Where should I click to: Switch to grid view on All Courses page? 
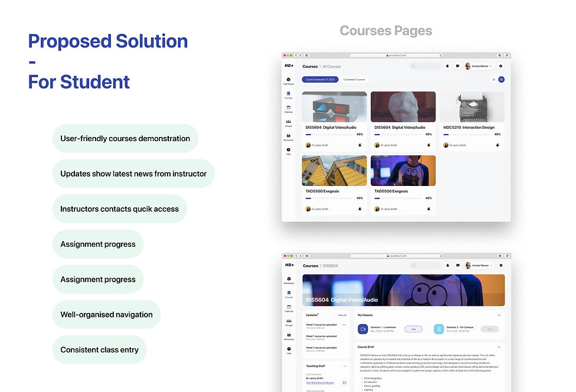point(502,79)
